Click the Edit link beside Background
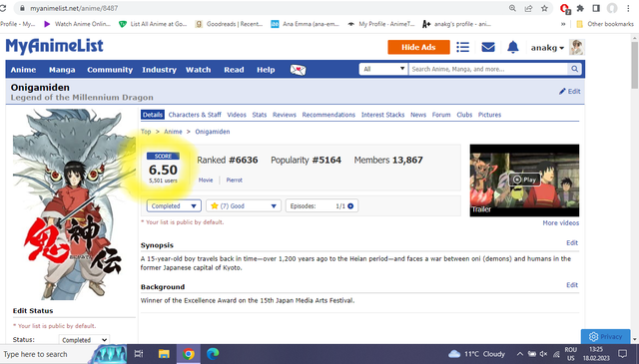Image resolution: width=639 pixels, height=364 pixels. click(572, 285)
